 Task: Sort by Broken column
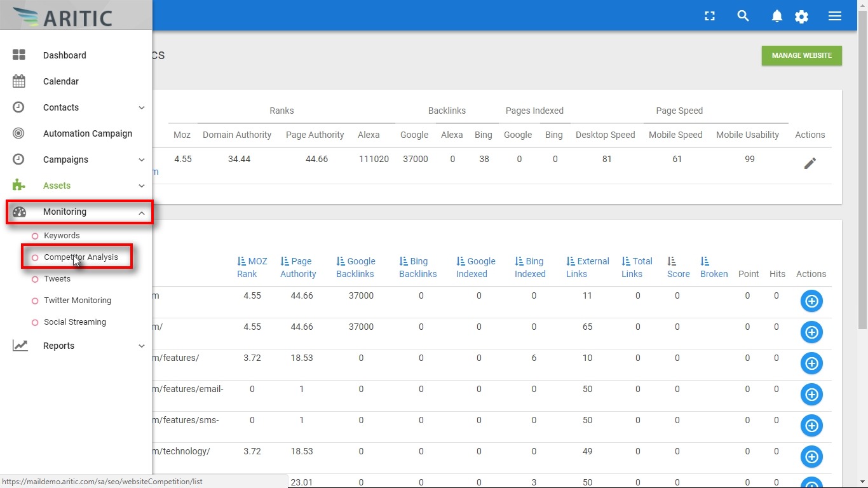[x=714, y=268]
